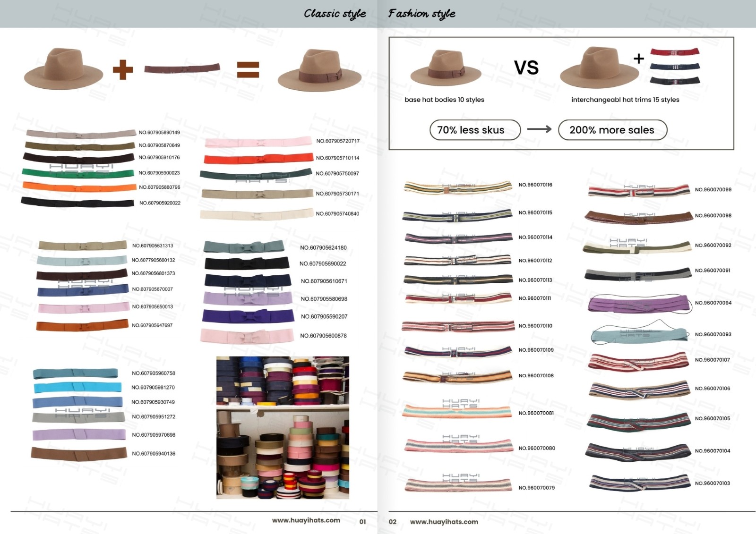The image size is (756, 534).
Task: Switch to the Fashion style heading
Action: coord(421,14)
